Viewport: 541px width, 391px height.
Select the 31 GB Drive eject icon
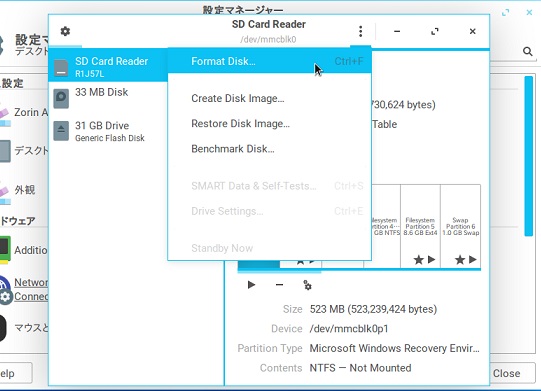click(x=61, y=130)
